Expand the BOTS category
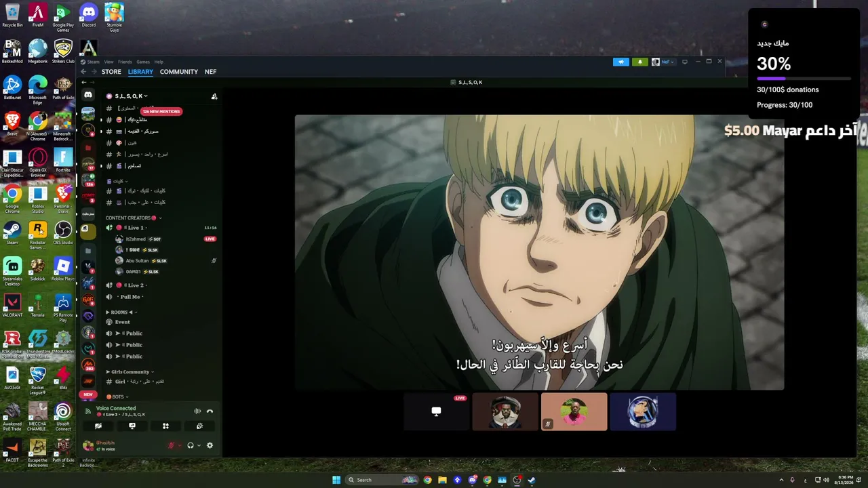 click(117, 396)
